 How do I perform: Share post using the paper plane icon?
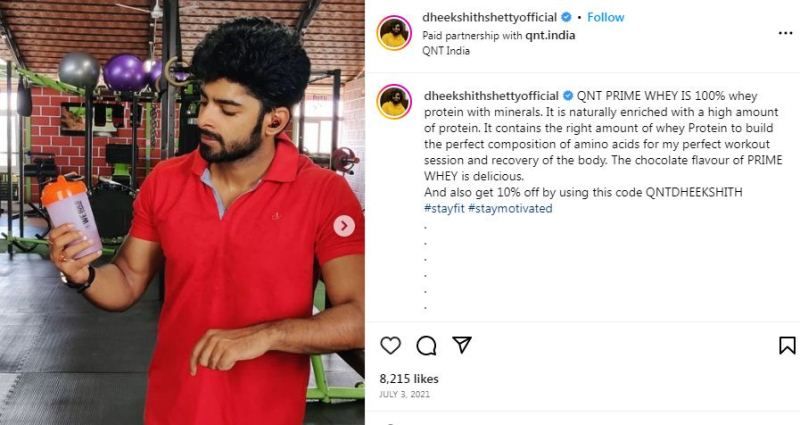tap(462, 345)
